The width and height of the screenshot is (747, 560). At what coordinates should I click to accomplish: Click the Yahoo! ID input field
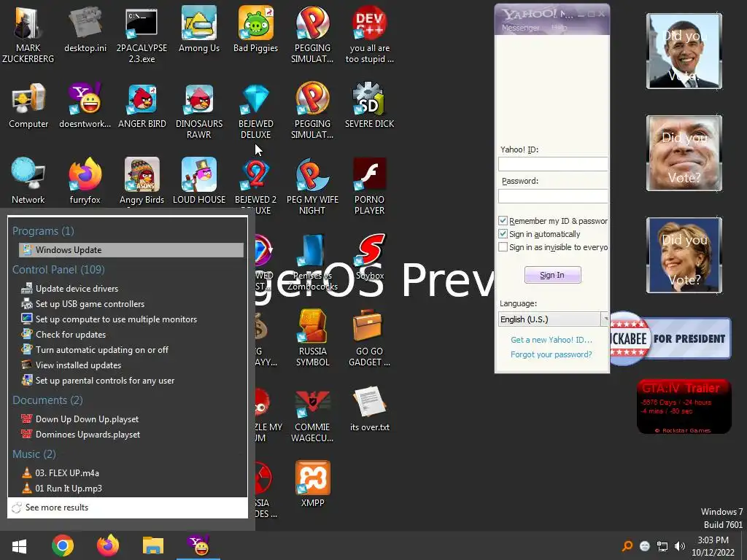click(x=553, y=164)
